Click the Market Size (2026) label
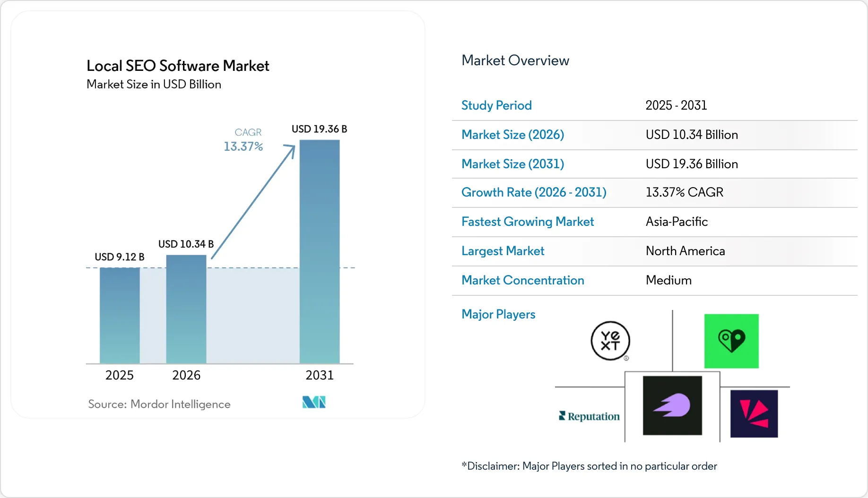The image size is (868, 498). coord(513,135)
